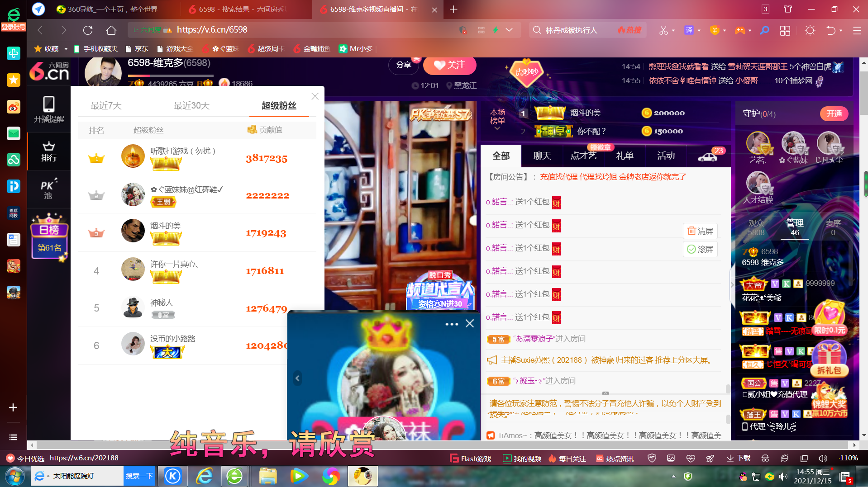Switch to 最近7天 tab
Viewport: 868px width, 487px height.
106,105
